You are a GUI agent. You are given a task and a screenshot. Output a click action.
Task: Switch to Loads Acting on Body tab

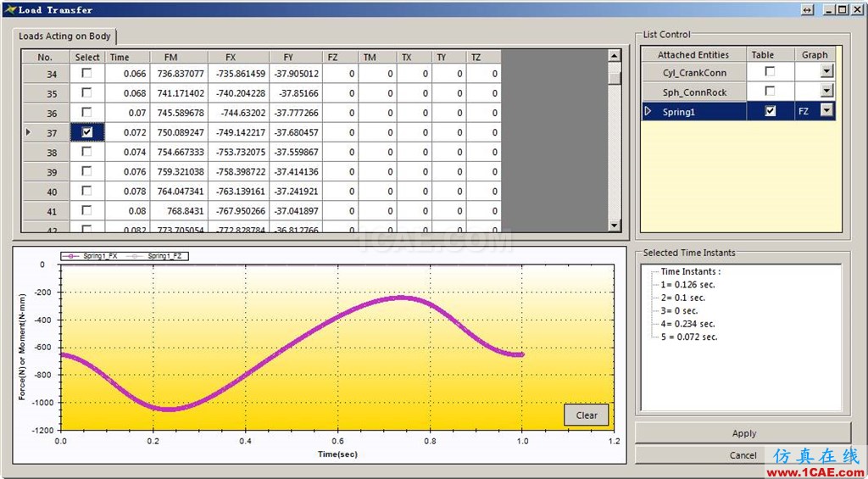click(64, 36)
